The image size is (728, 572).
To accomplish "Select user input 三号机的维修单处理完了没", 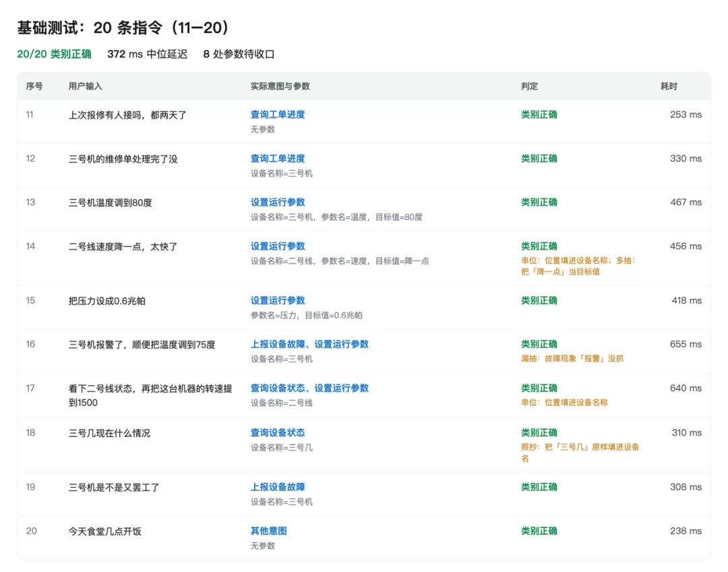I will [123, 159].
